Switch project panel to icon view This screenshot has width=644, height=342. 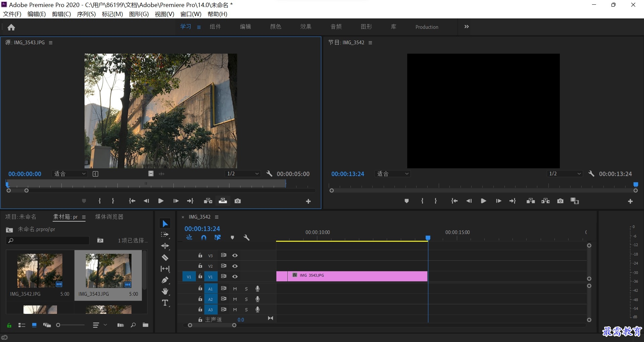(x=34, y=325)
